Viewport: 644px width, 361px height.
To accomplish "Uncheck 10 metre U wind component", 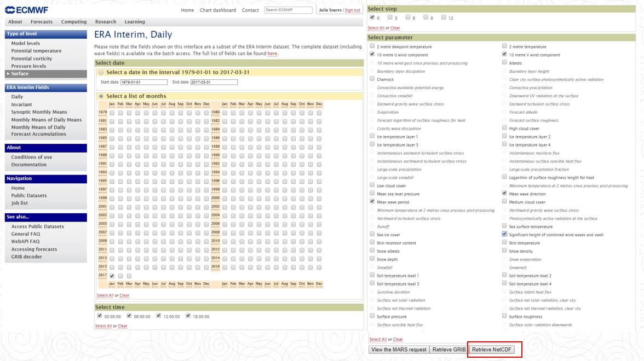I will (372, 54).
